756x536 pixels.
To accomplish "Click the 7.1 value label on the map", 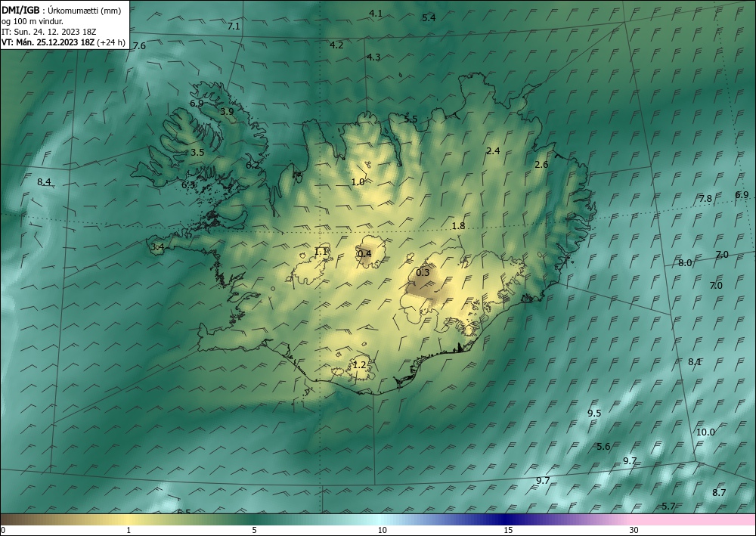I will (234, 26).
